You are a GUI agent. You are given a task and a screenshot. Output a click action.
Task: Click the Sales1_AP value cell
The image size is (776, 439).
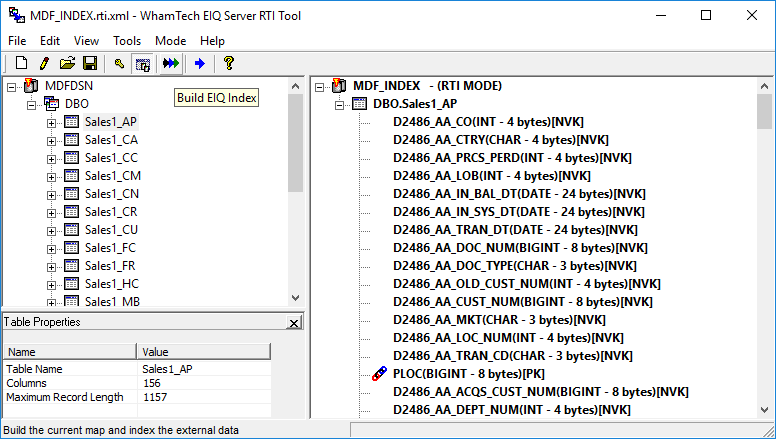(204, 369)
